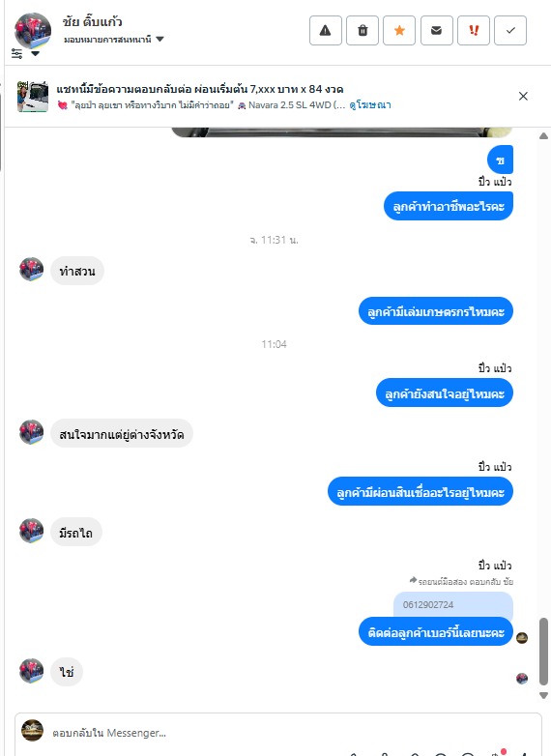The height and width of the screenshot is (756, 551).
Task: Mark conversation done with checkmark
Action: pyautogui.click(x=510, y=30)
